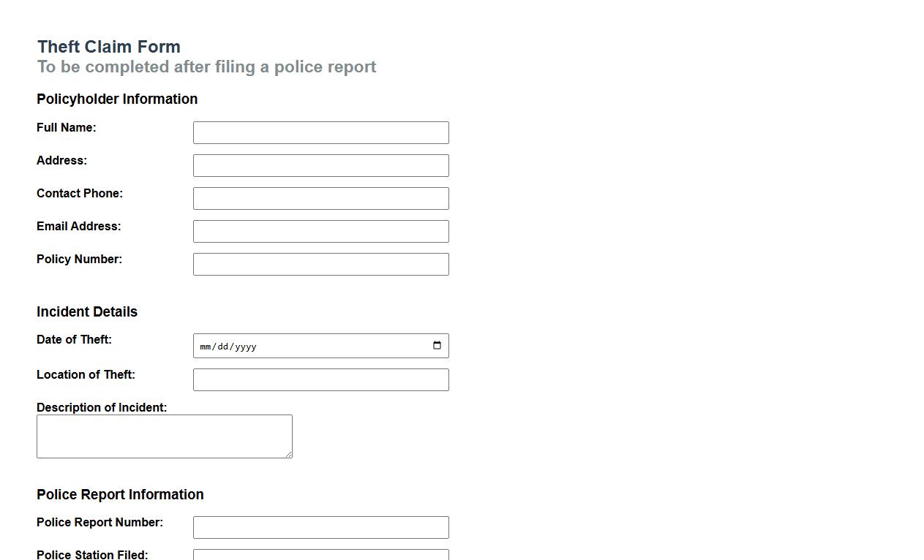
Task: Click the Full Name label
Action: tap(66, 127)
